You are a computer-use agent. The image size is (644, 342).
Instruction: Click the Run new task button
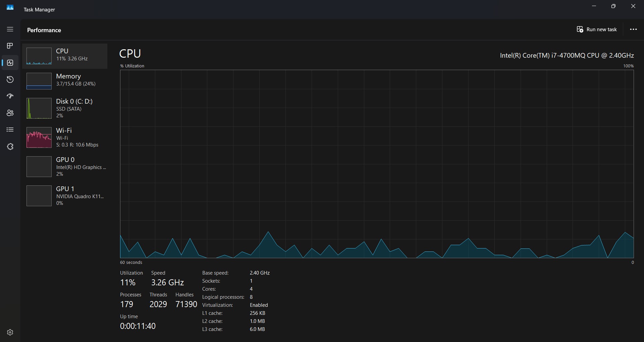[x=597, y=30]
